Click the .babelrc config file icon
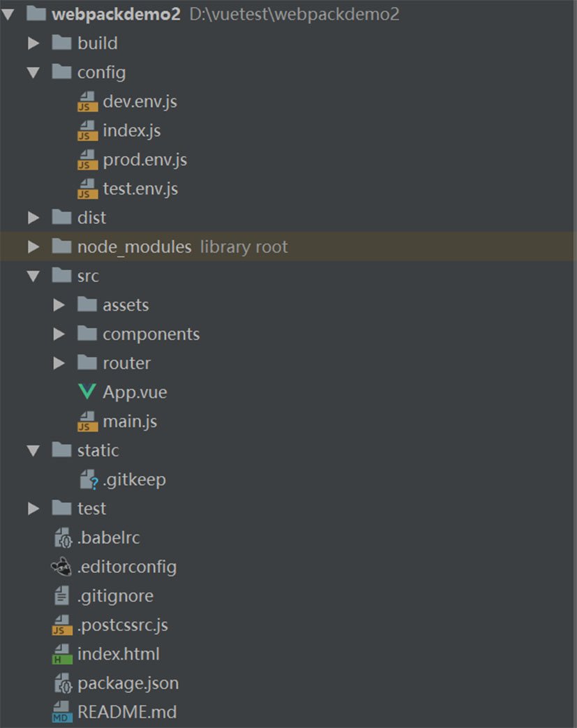This screenshot has height=728, width=577. [x=63, y=537]
